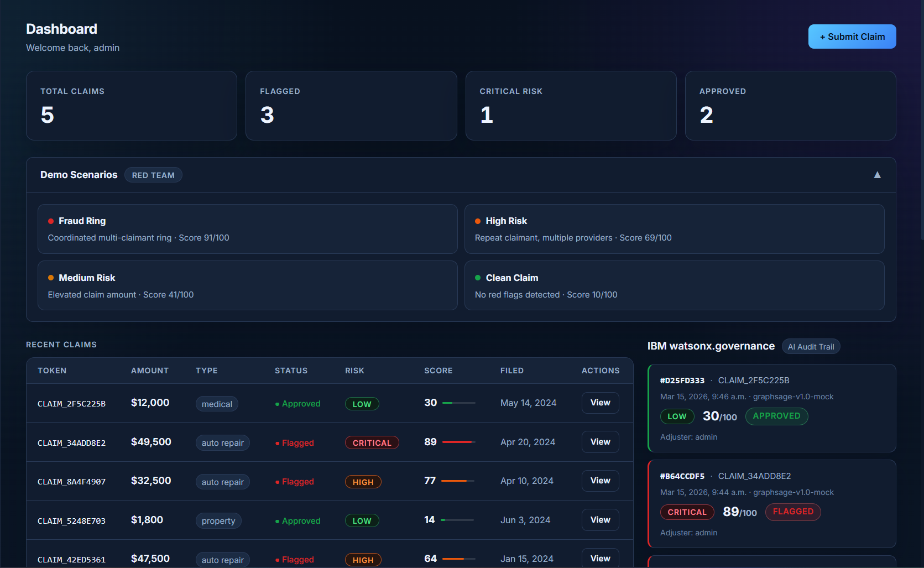The image size is (924, 568).
Task: Click the TOKEN column header
Action: (52, 371)
